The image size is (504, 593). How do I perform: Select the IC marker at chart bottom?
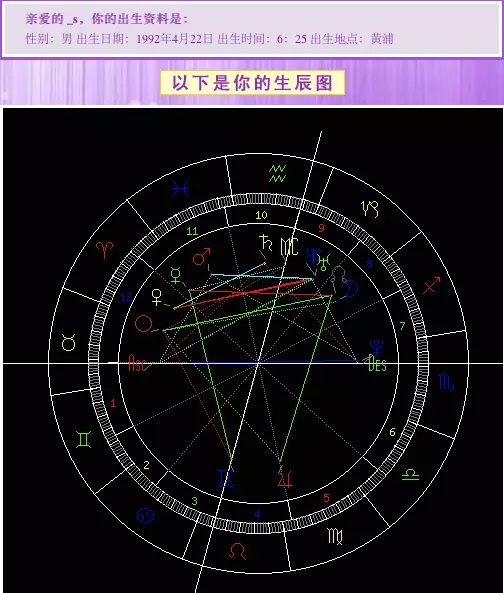[226, 479]
